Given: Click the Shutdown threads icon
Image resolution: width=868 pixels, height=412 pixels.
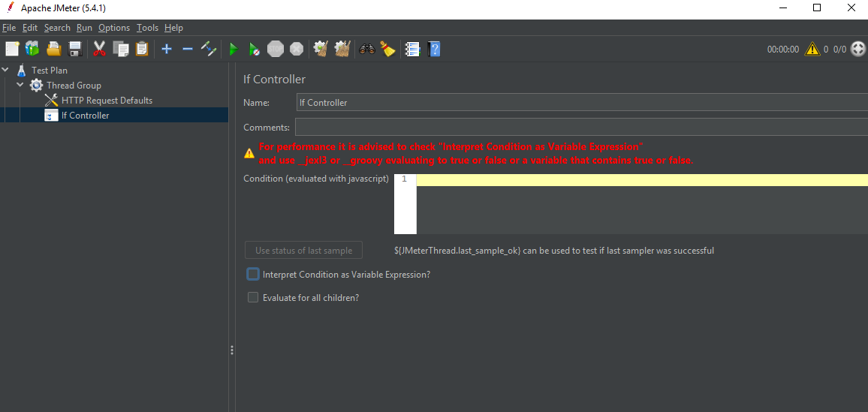Looking at the screenshot, I should [x=297, y=50].
